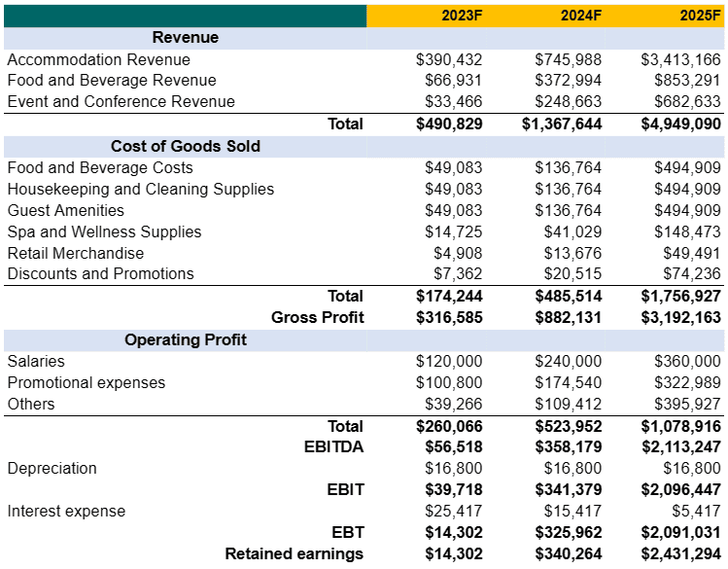Select the $74,236 discounts cell
Image resolution: width=728 pixels, height=569 pixels.
tap(692, 273)
